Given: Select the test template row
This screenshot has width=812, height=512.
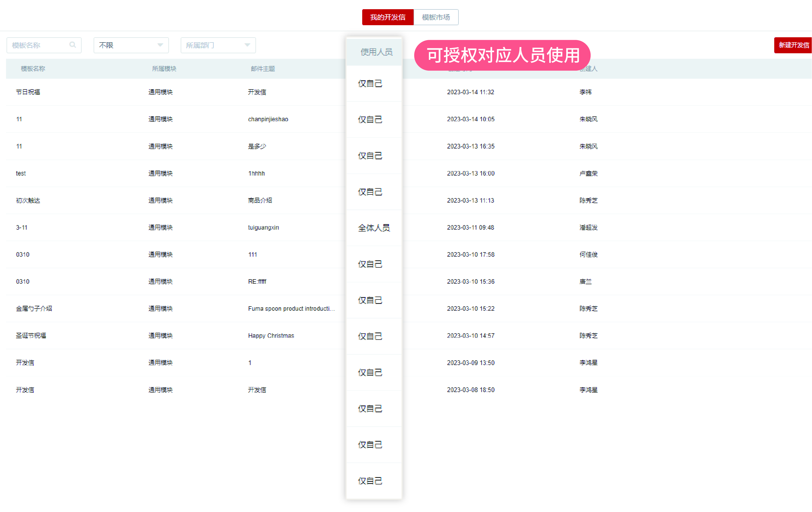Looking at the screenshot, I should (x=20, y=173).
